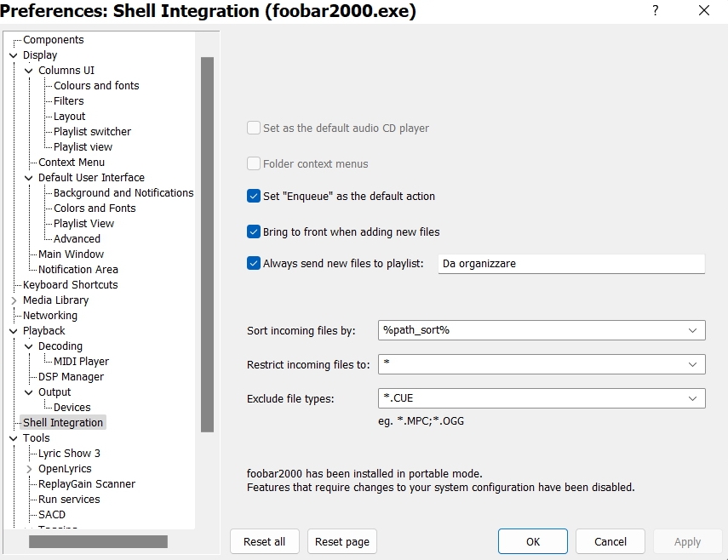Viewport: 728px width, 560px height.
Task: Select Notification Area in the tree
Action: (78, 270)
